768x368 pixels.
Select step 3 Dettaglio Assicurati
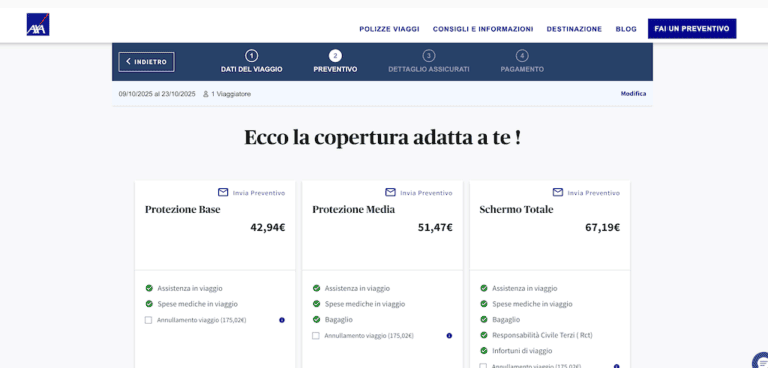pos(429,62)
